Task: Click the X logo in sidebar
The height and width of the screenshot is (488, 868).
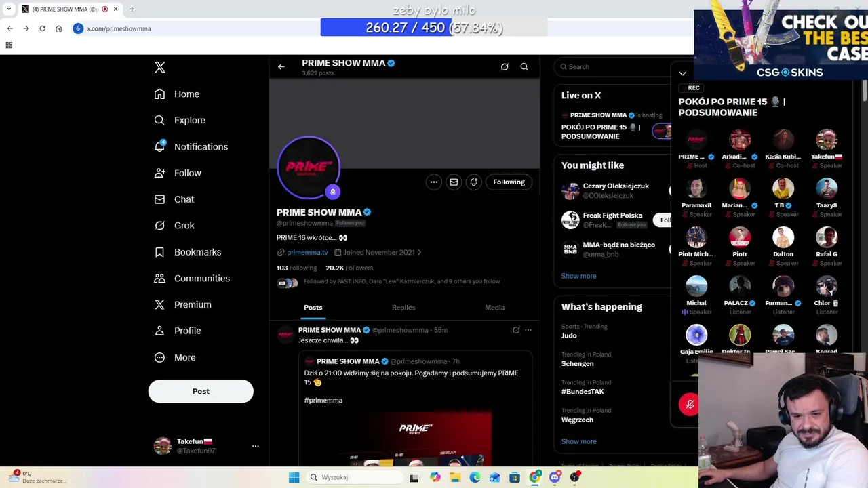Action: click(x=160, y=67)
